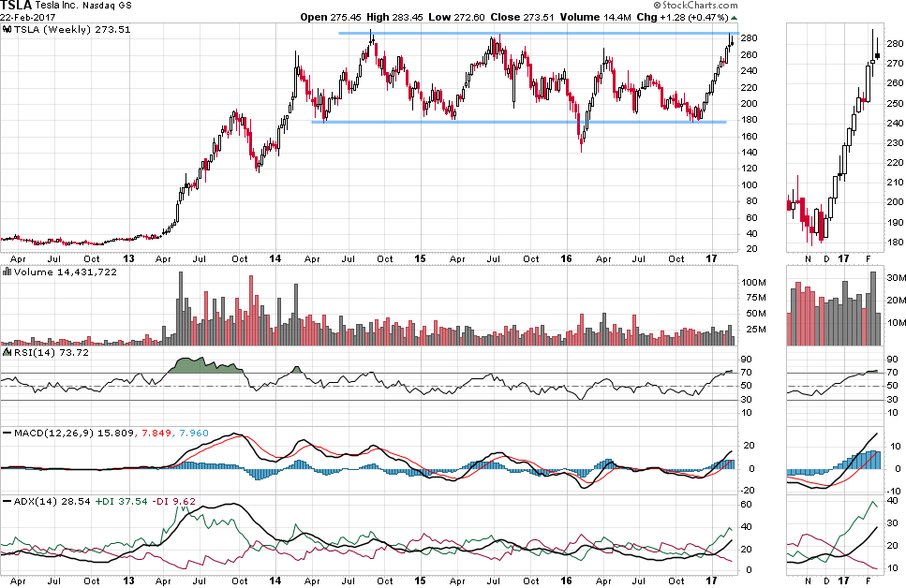
Task: Click the black line marker beside MACD legend
Action: (x=7, y=433)
